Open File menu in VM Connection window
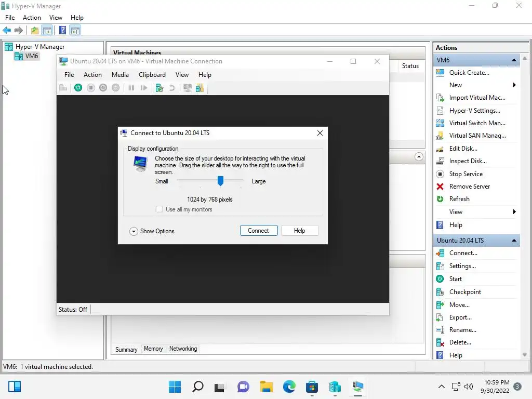This screenshot has width=532, height=399. (x=69, y=75)
